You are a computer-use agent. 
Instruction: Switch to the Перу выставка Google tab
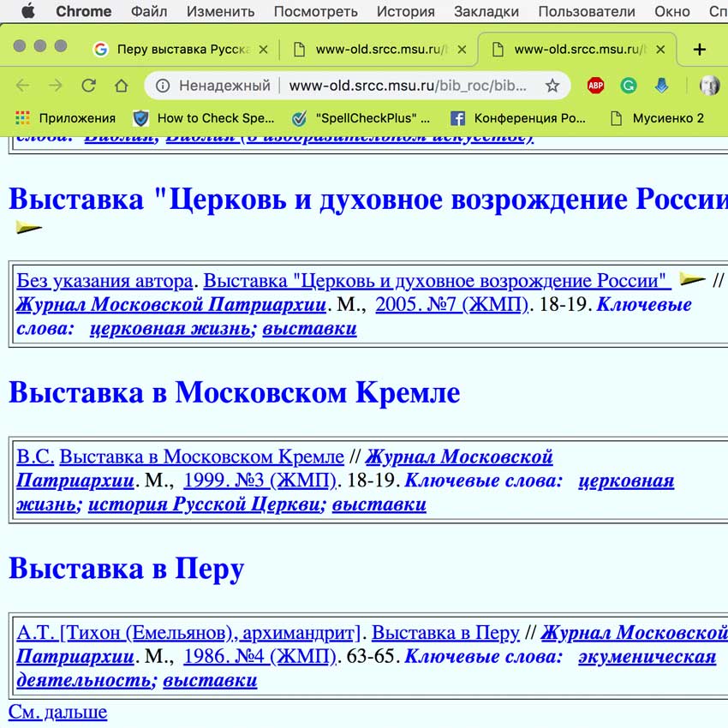tap(181, 49)
